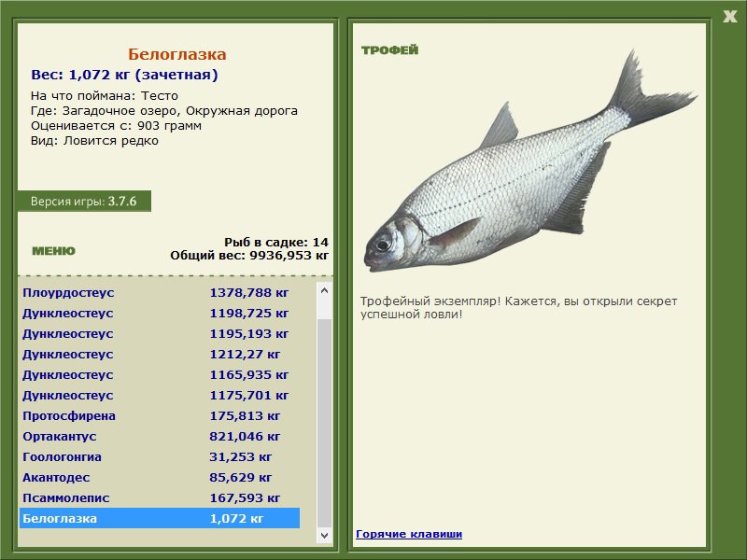
Task: Select the Дунклеостеус 1195,193 кг row
Action: (160, 334)
